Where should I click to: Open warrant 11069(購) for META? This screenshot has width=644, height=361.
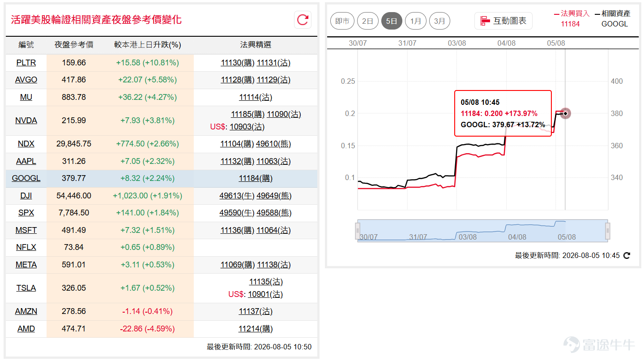pos(238,265)
